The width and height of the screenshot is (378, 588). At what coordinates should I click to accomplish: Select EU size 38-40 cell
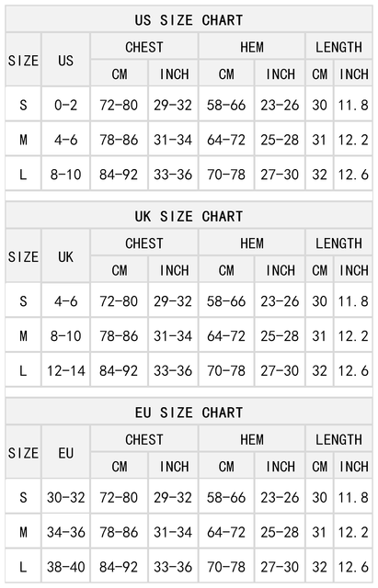pos(65,567)
